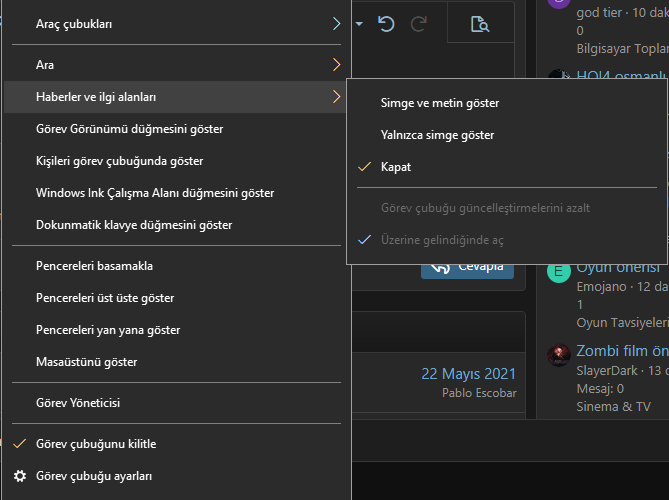Uncheck Görev çubuğunu kilitle
The image size is (669, 500).
click(177, 444)
